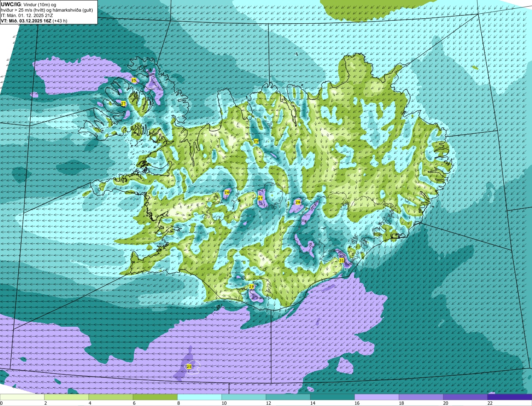Select the 6–8 m/s olive green swatch
Screen dimensions: 532x406
coord(155,397)
